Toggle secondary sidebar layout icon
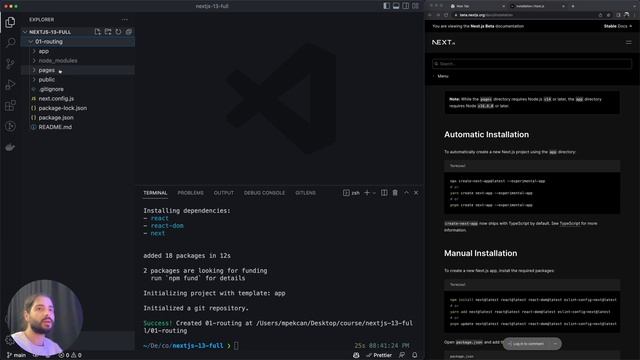The height and width of the screenshot is (360, 640). [406, 6]
